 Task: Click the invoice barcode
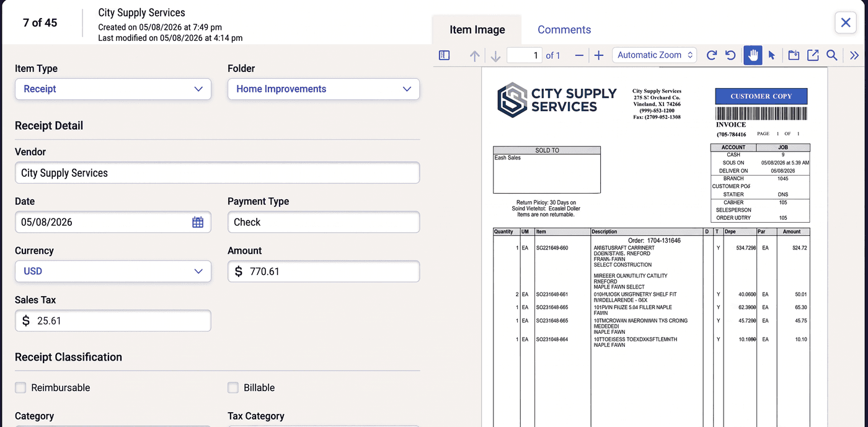pyautogui.click(x=762, y=114)
